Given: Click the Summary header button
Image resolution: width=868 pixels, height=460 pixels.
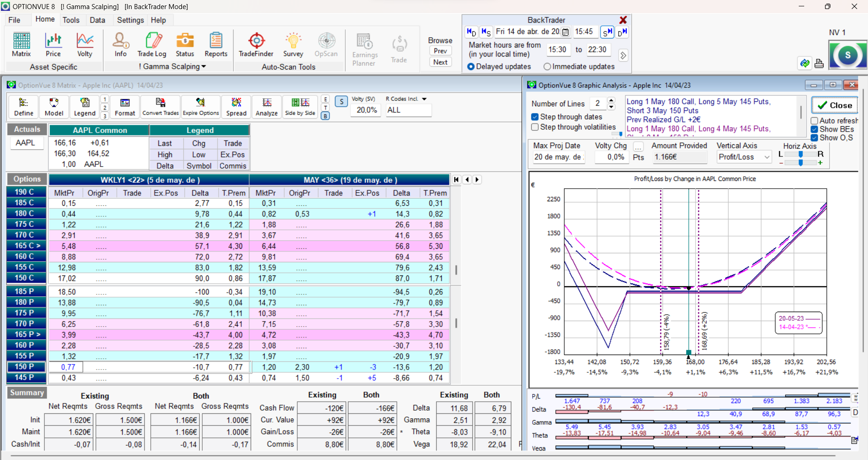Looking at the screenshot, I should pos(27,393).
